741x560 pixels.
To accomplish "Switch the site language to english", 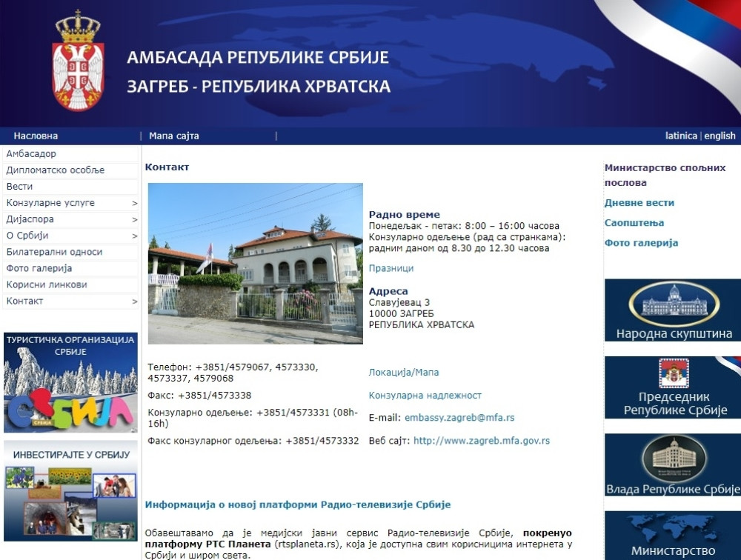I will (x=720, y=136).
